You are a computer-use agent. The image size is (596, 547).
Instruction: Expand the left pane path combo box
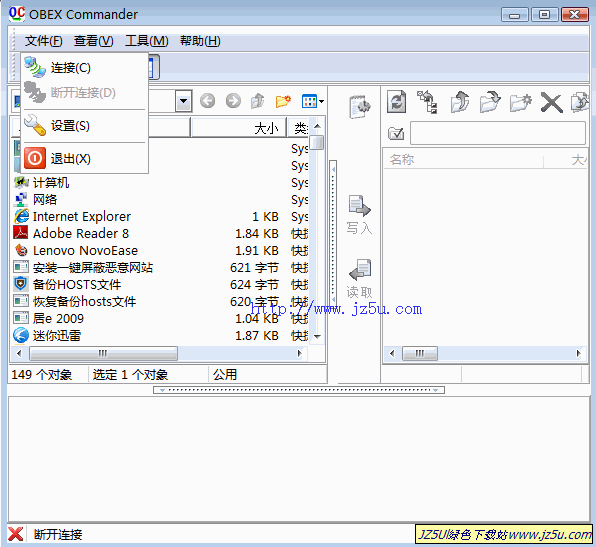tap(183, 101)
